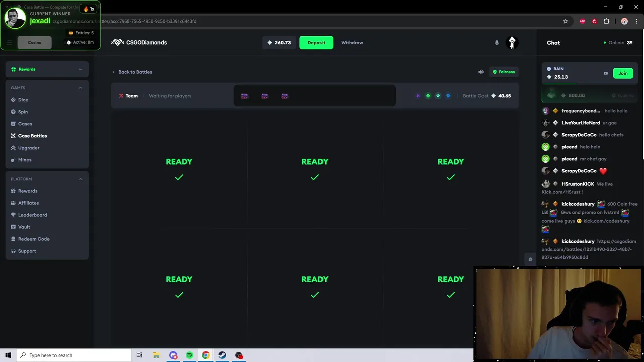Click the teal diamond battle option icon

point(438,96)
